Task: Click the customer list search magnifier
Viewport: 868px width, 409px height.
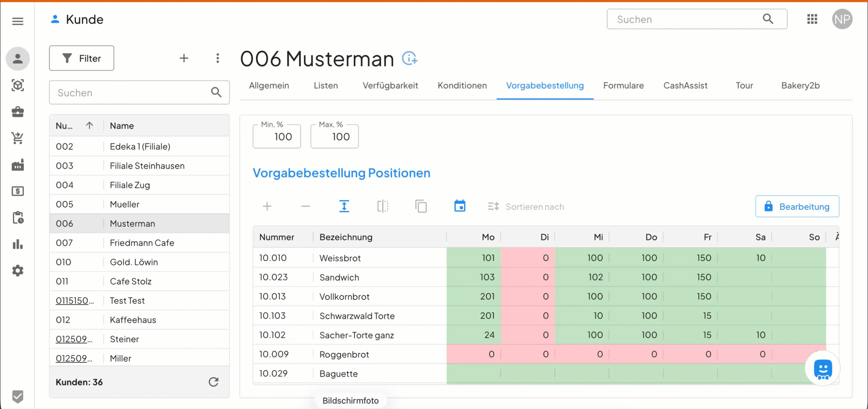Action: click(x=216, y=92)
